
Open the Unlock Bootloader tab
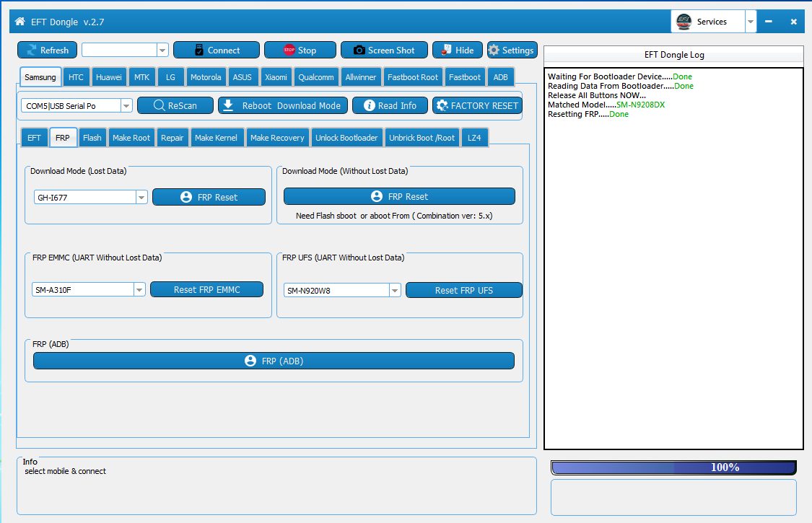click(346, 138)
